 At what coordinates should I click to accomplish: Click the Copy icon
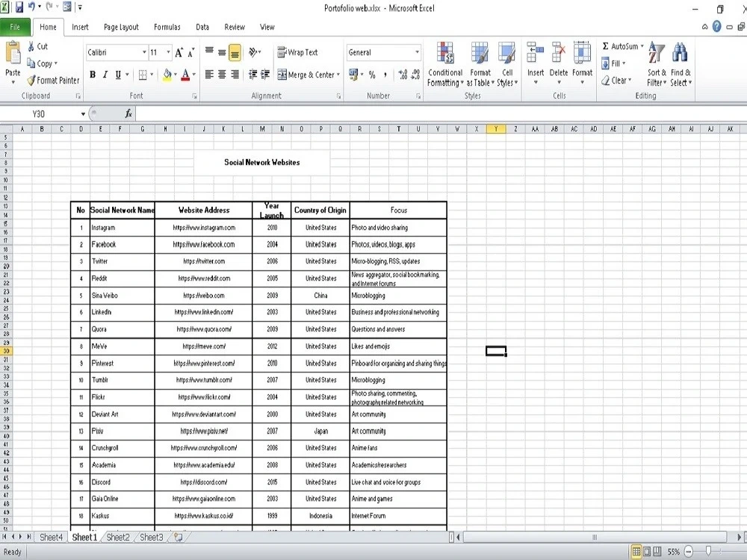(31, 63)
